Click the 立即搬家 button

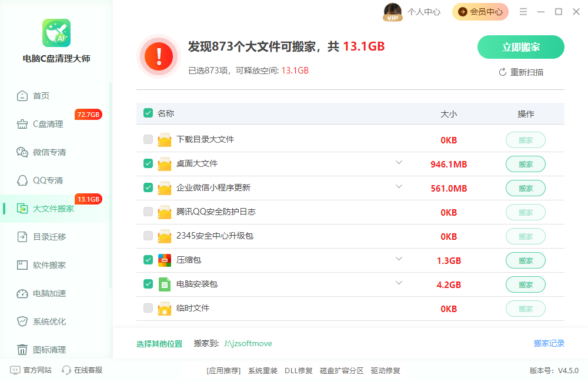pos(521,47)
